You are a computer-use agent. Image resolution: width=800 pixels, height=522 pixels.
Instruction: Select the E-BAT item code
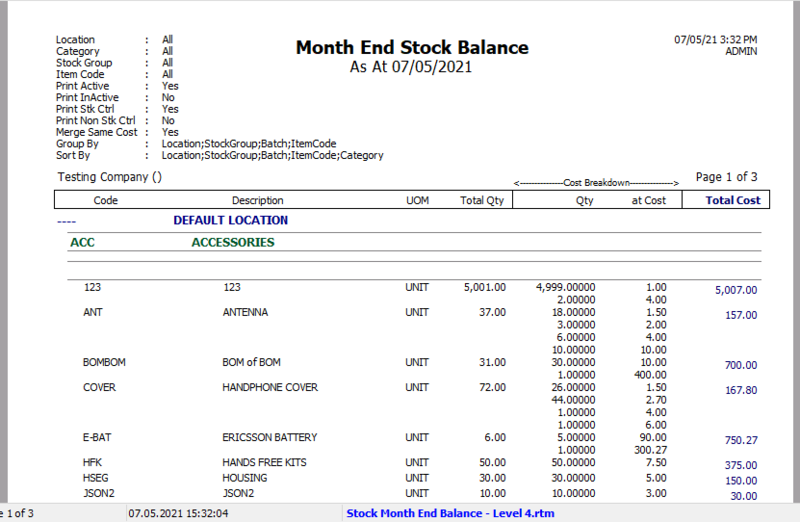tap(98, 437)
